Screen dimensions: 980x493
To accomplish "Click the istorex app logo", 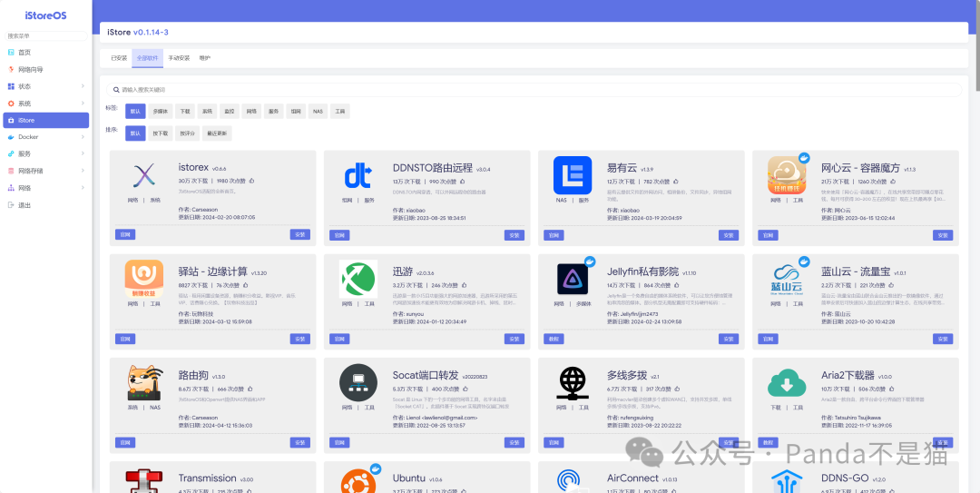I will [143, 175].
